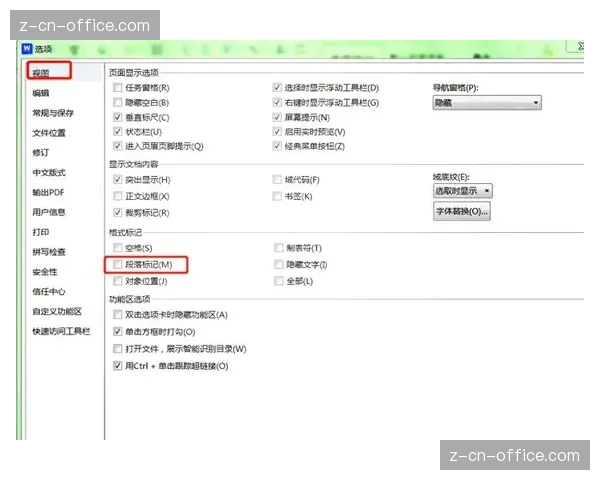This screenshot has height=480, width=600.
Task: Open the 安全性 category
Action: point(45,272)
